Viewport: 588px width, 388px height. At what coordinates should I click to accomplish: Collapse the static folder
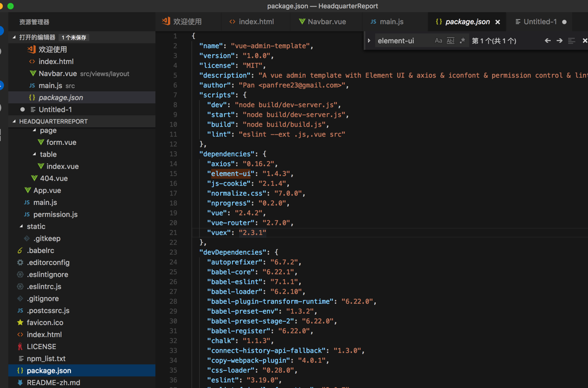21,226
